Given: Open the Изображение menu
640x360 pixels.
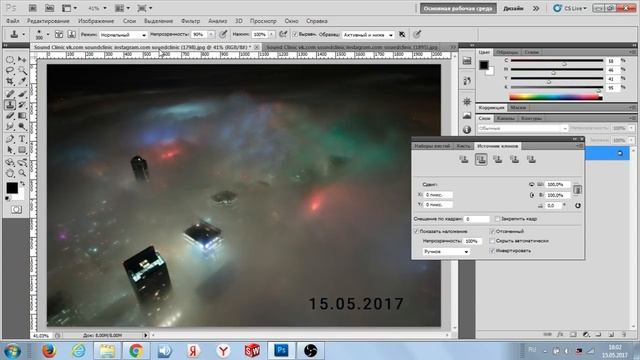Looking at the screenshot, I should tap(96, 21).
